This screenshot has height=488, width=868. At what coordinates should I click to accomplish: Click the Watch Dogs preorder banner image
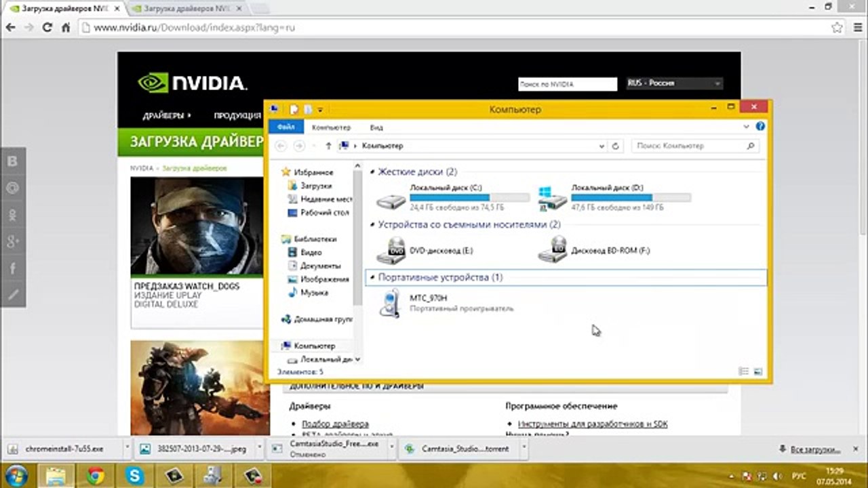[x=197, y=227]
